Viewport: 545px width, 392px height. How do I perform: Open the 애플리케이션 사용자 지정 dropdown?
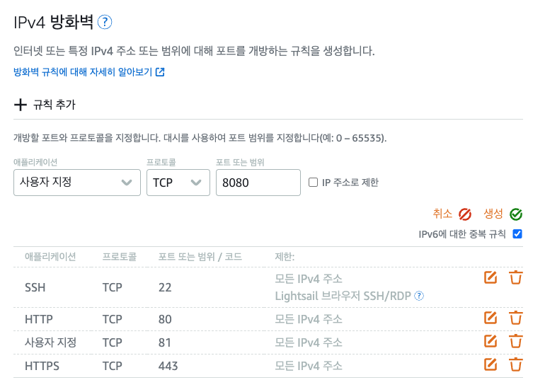(x=77, y=183)
